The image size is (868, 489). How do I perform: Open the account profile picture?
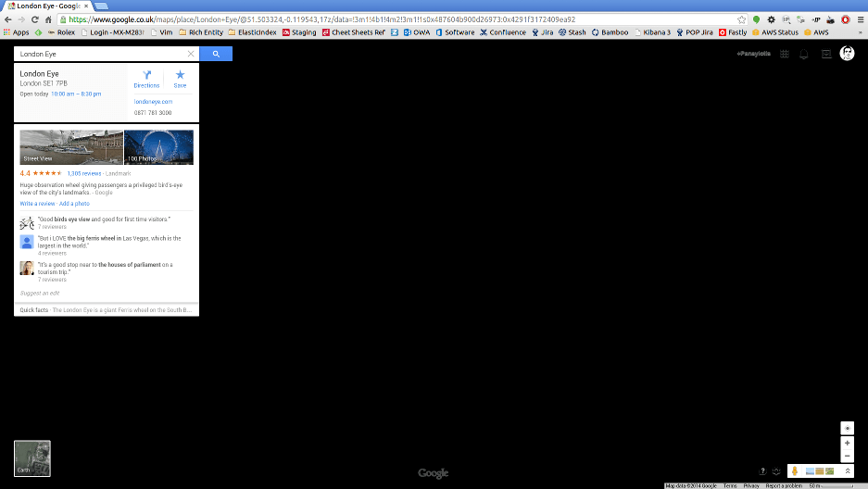coord(847,53)
